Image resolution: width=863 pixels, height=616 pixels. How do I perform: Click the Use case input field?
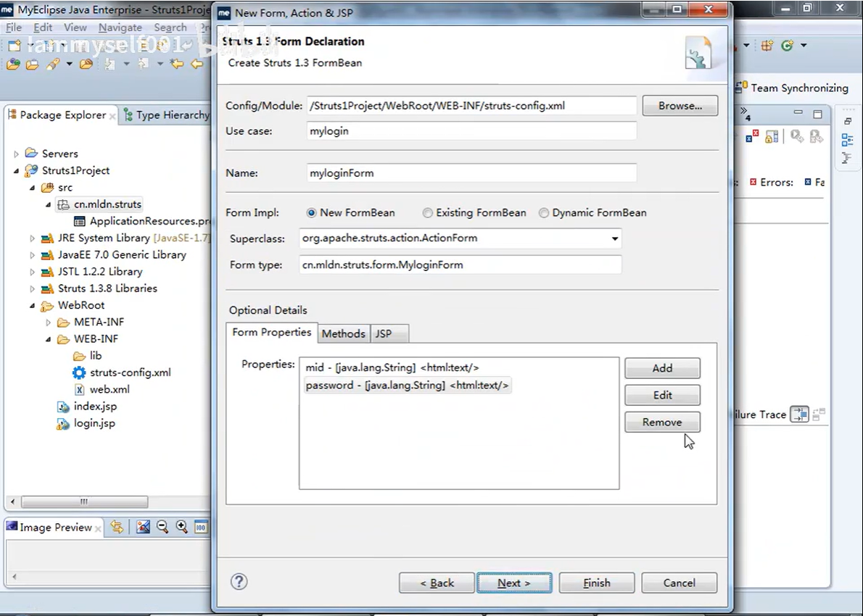pos(471,131)
